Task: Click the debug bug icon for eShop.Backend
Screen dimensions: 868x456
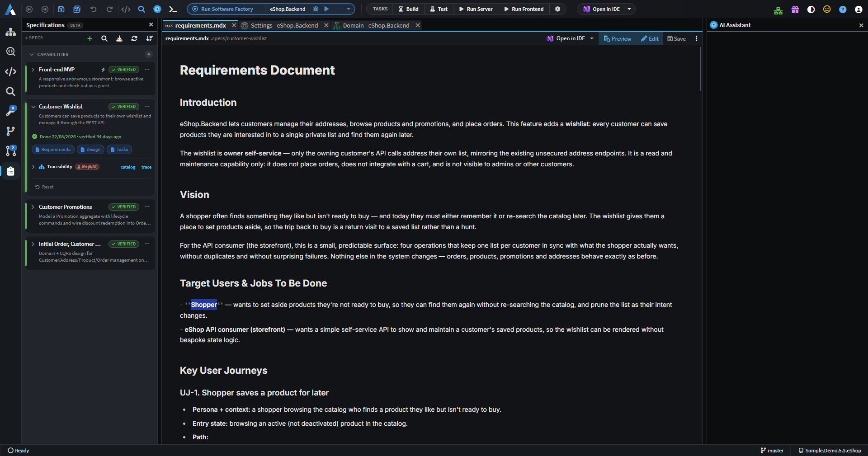Action: [x=316, y=9]
